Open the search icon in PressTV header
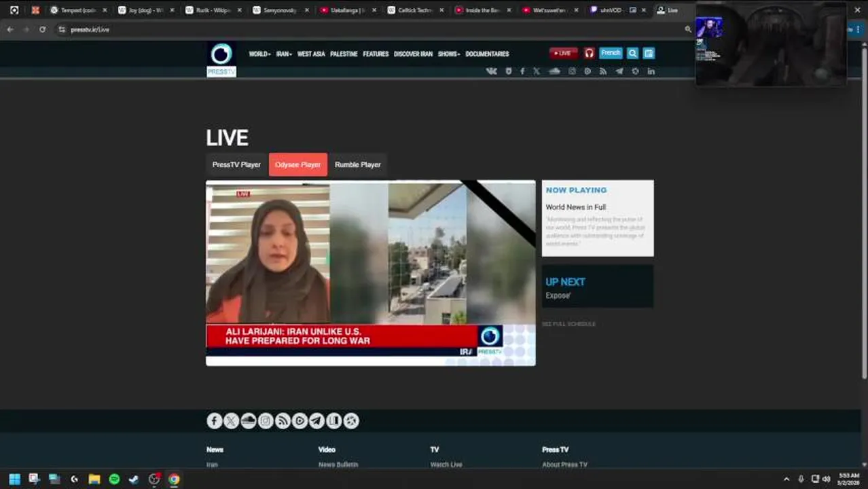This screenshot has height=489, width=868. [x=632, y=53]
